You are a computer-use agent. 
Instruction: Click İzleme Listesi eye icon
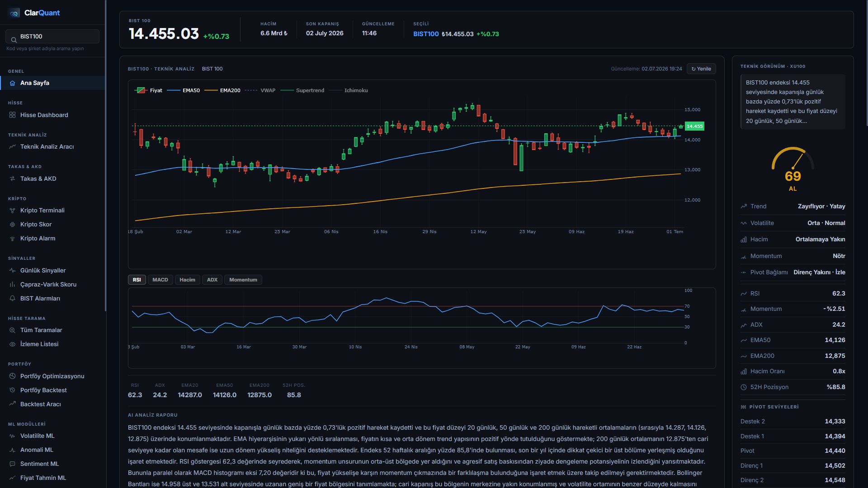tap(12, 344)
